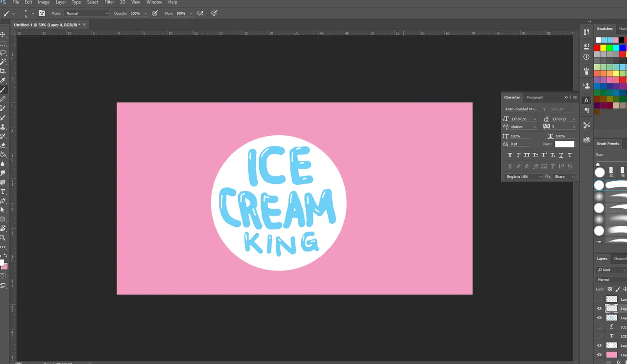
Task: Select the Rectangular Marquee tool
Action: (3, 44)
